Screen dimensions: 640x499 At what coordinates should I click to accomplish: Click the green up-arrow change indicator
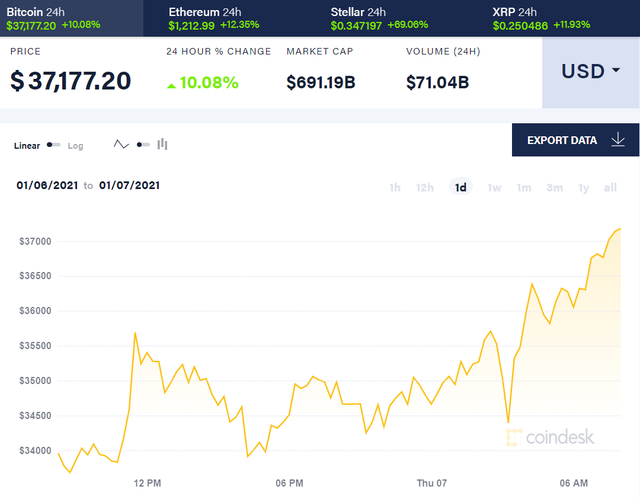coord(171,86)
